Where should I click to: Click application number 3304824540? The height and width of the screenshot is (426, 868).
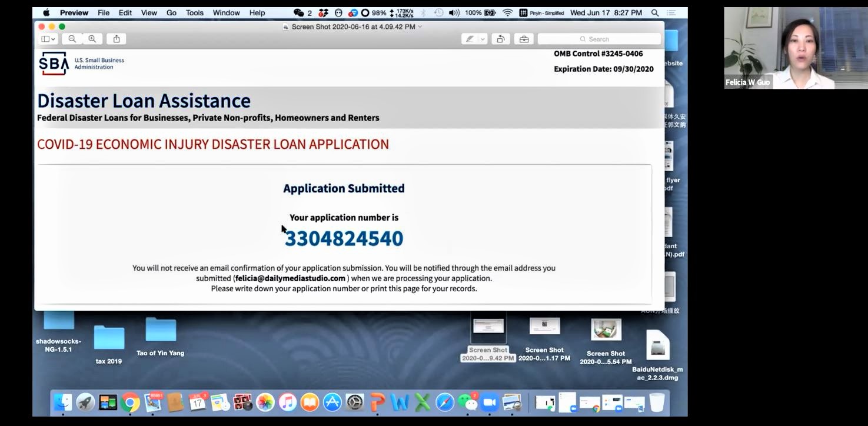pyautogui.click(x=344, y=238)
